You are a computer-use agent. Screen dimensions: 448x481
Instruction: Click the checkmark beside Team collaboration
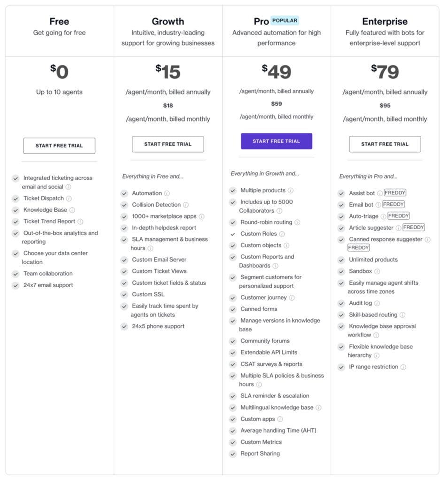[x=15, y=273]
